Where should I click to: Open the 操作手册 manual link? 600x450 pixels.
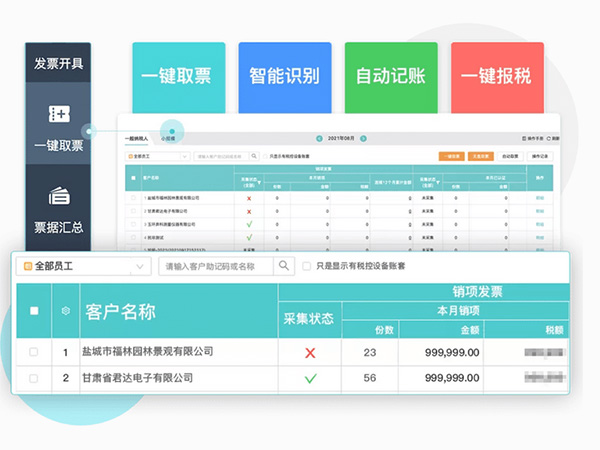(533, 139)
